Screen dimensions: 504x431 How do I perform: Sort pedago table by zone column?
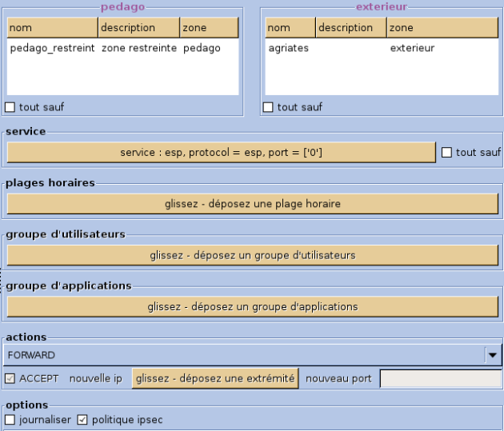[x=210, y=28]
